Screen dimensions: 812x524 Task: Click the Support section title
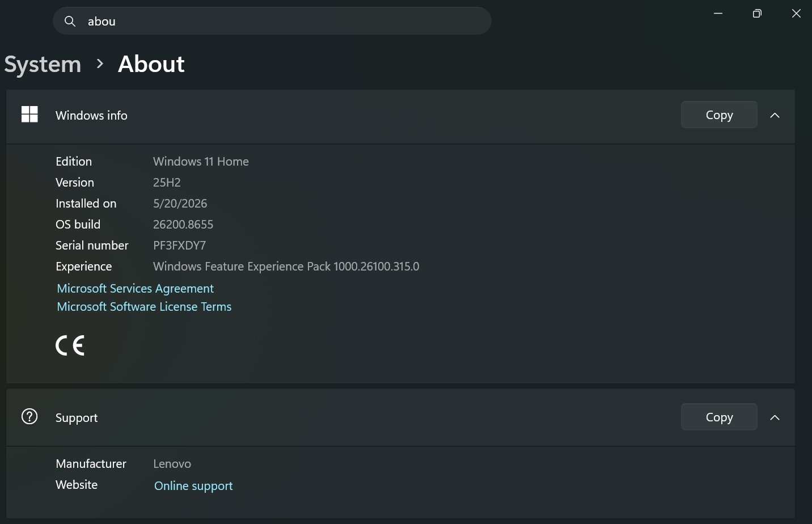pyautogui.click(x=77, y=418)
